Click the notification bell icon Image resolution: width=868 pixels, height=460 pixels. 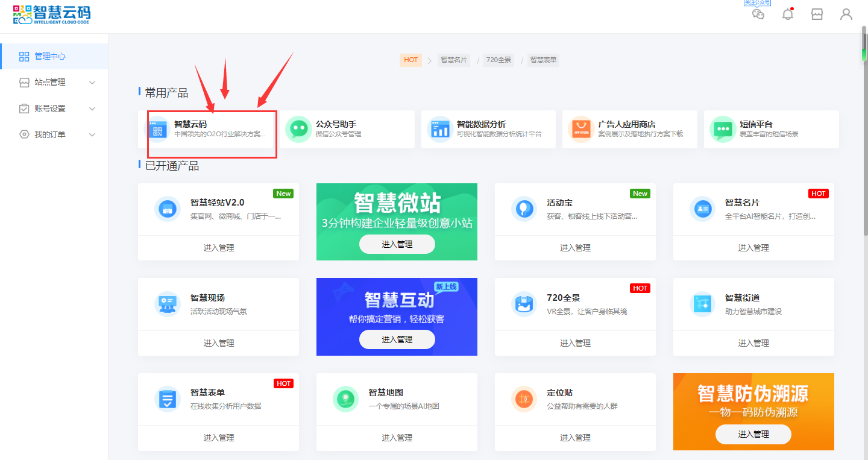[x=787, y=14]
